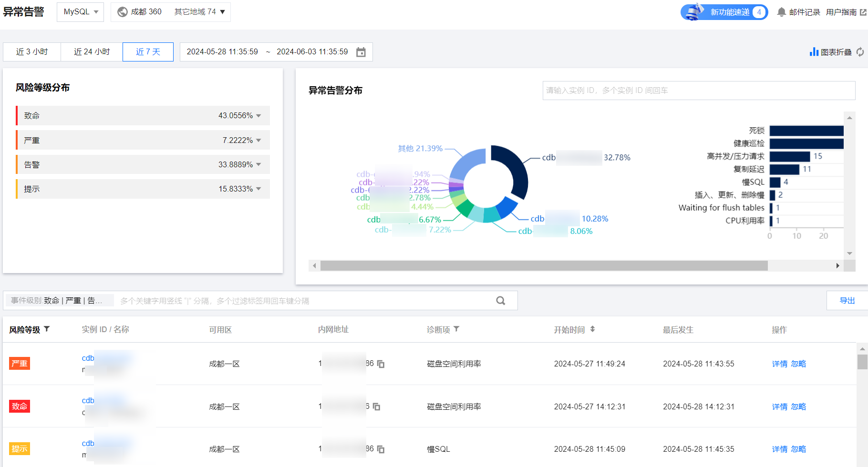This screenshot has height=467, width=868.
Task: Select the 近 24 小时 time tab
Action: (x=92, y=52)
